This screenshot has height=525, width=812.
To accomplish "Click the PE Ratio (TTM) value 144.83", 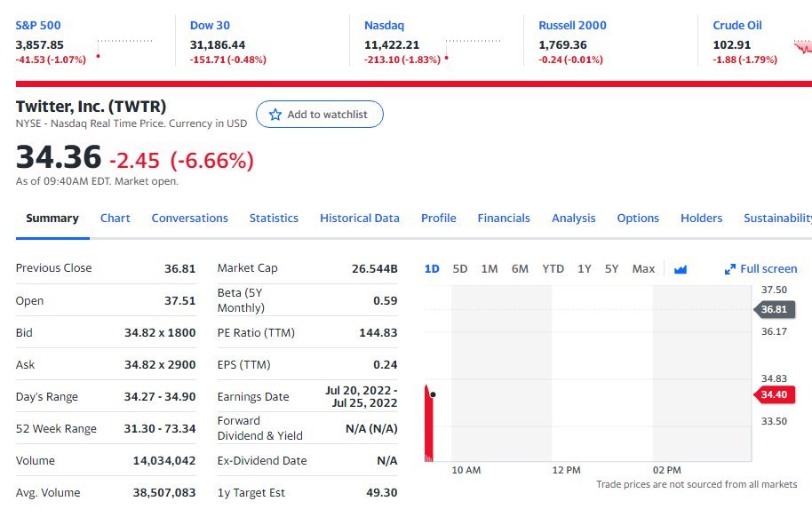I will pyautogui.click(x=378, y=333).
